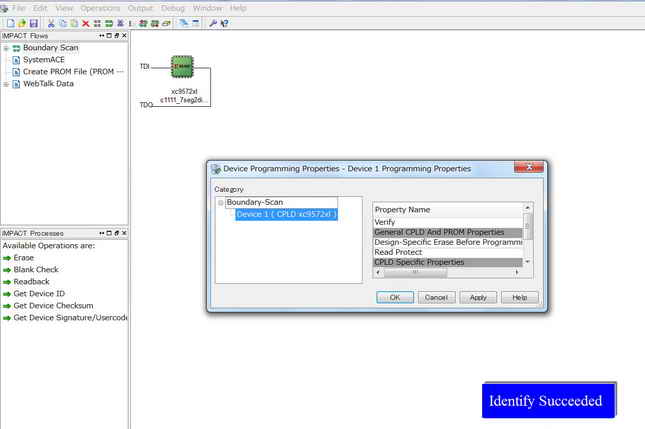
Task: Open the Help menu
Action: [x=238, y=8]
